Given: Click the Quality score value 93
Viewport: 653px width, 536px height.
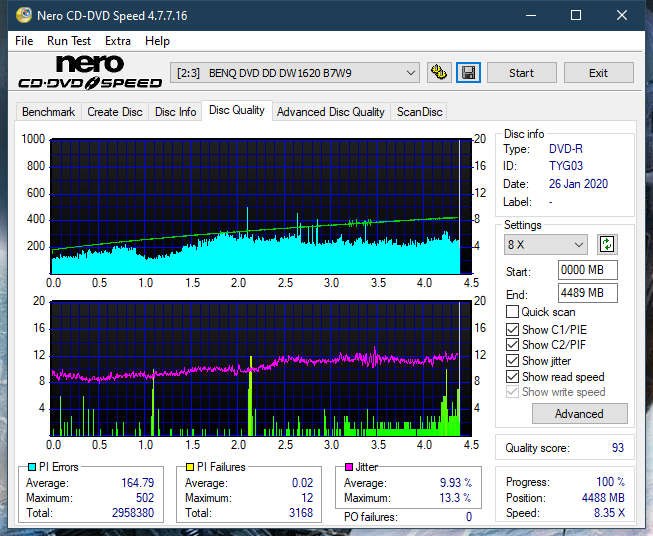Looking at the screenshot, I should 618,448.
